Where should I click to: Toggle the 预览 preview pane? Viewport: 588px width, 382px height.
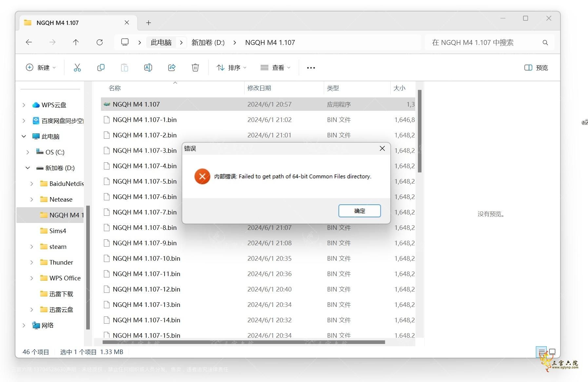coord(536,68)
